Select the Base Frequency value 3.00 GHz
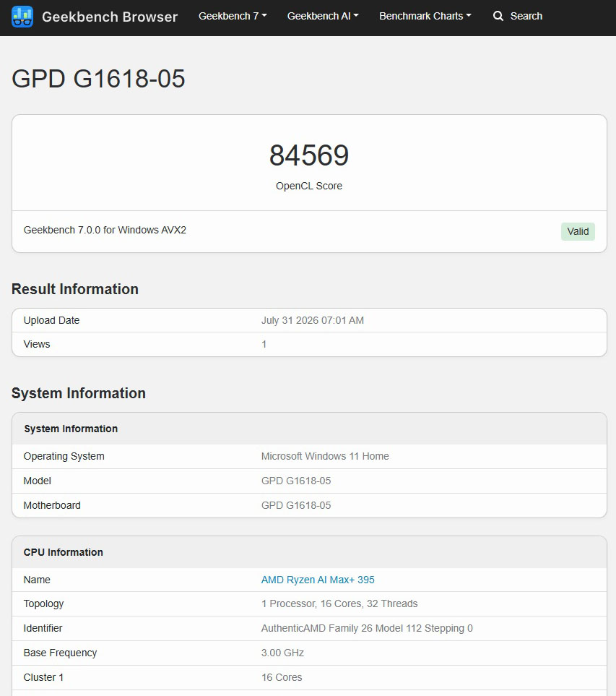The height and width of the screenshot is (696, 616). 282,653
